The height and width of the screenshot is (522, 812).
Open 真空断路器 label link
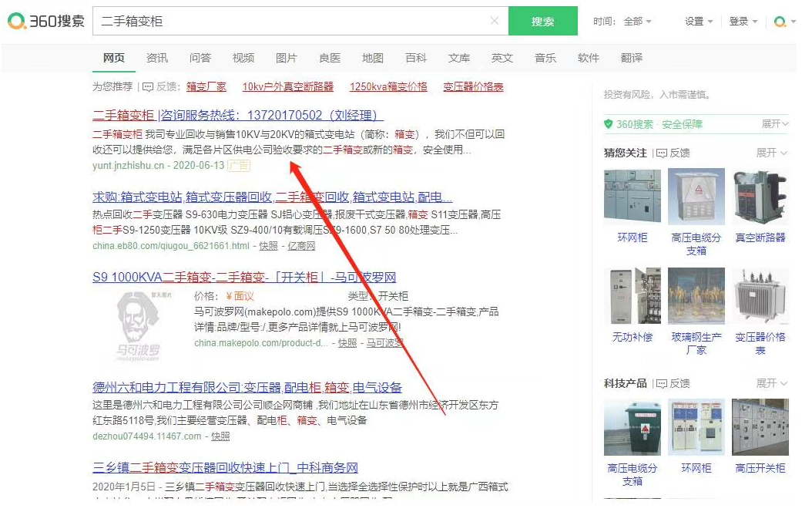click(760, 237)
